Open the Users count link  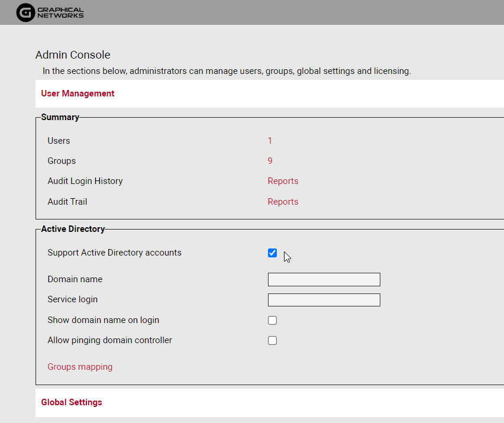tap(270, 141)
